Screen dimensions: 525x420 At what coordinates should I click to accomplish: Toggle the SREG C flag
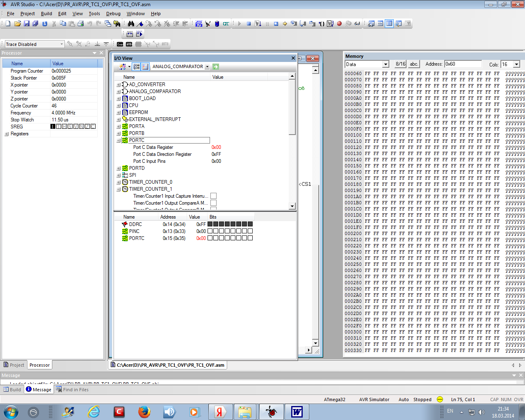[x=93, y=126]
